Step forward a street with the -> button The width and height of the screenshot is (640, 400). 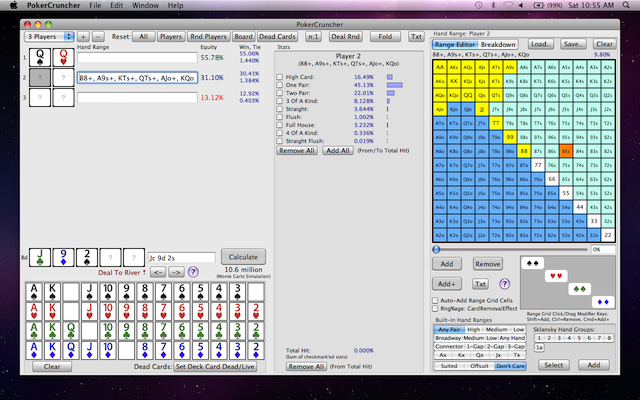(176, 272)
